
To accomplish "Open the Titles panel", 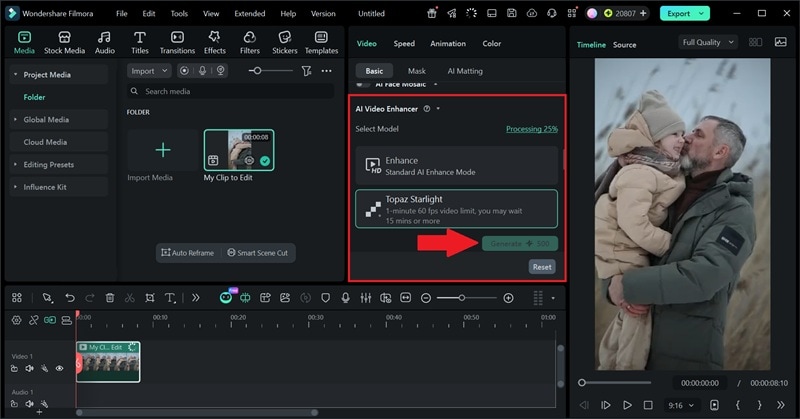I will pyautogui.click(x=140, y=42).
